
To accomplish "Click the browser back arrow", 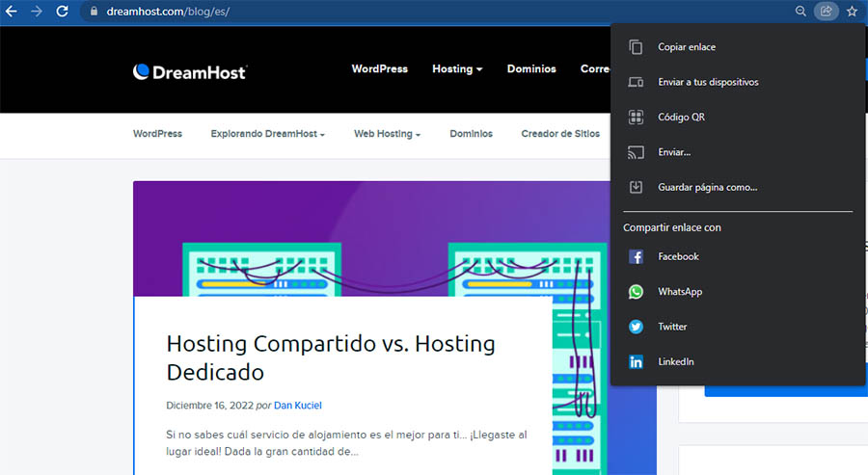I will [x=12, y=12].
